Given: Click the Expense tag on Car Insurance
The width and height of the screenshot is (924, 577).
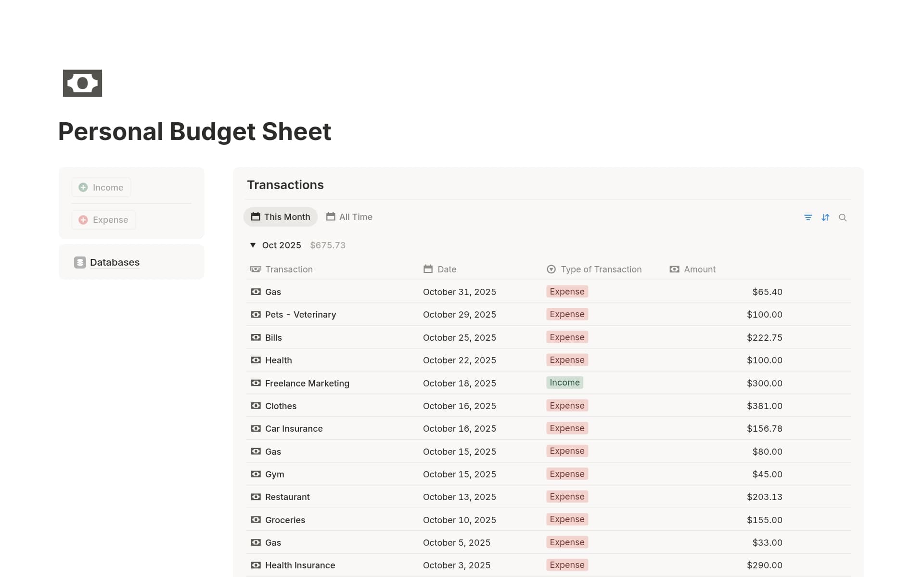Looking at the screenshot, I should [x=567, y=428].
